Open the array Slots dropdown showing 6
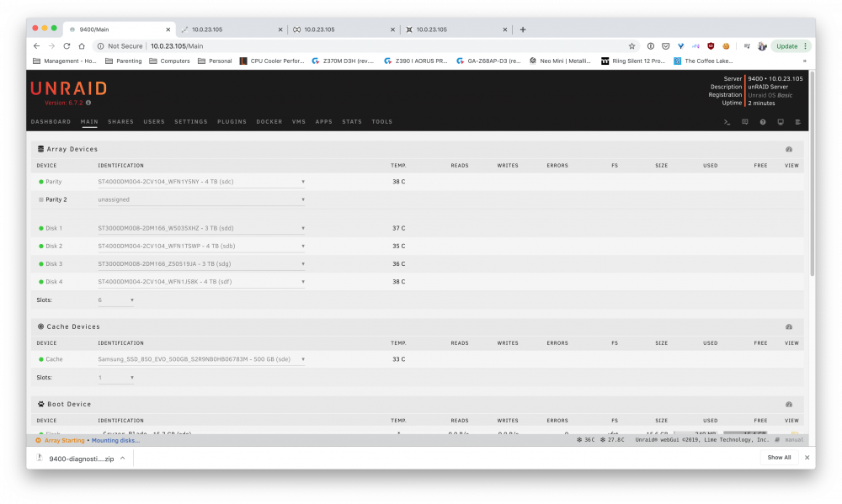Viewport: 842px width, 504px height. 116,300
